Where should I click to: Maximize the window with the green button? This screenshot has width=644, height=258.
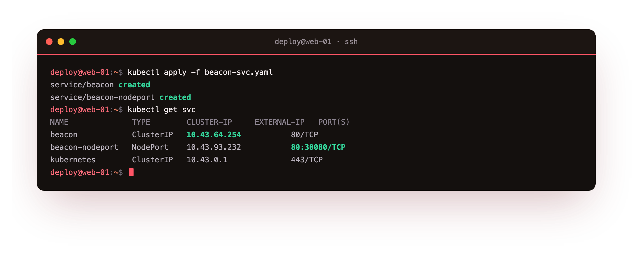(x=73, y=42)
